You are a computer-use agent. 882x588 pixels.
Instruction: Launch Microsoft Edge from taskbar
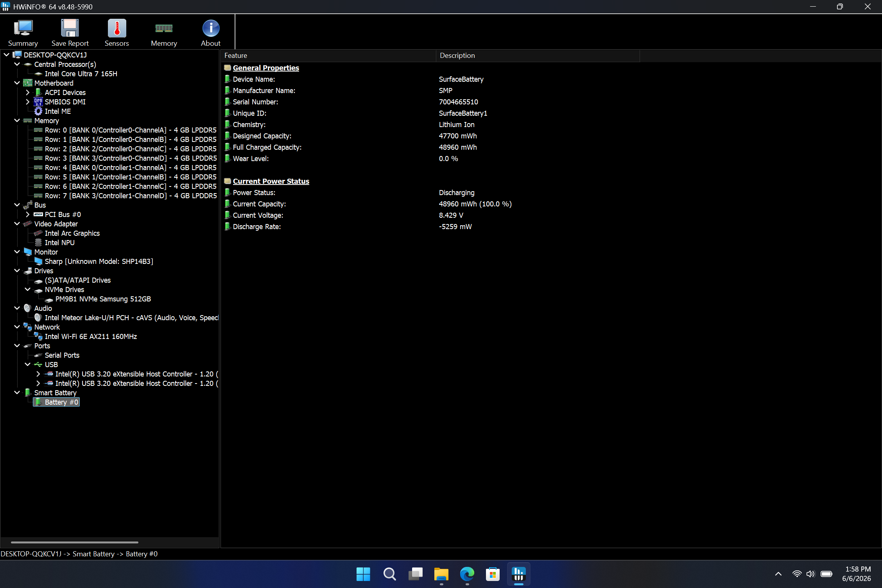pyautogui.click(x=467, y=574)
